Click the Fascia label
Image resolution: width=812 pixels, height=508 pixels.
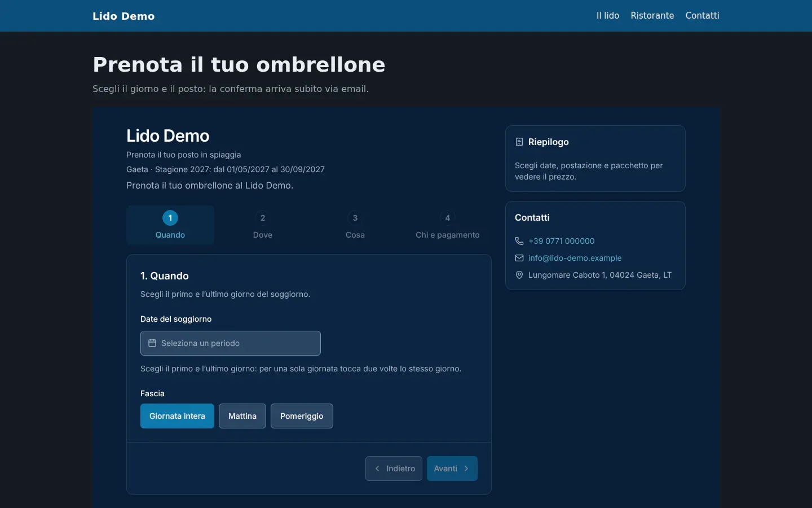click(x=152, y=393)
